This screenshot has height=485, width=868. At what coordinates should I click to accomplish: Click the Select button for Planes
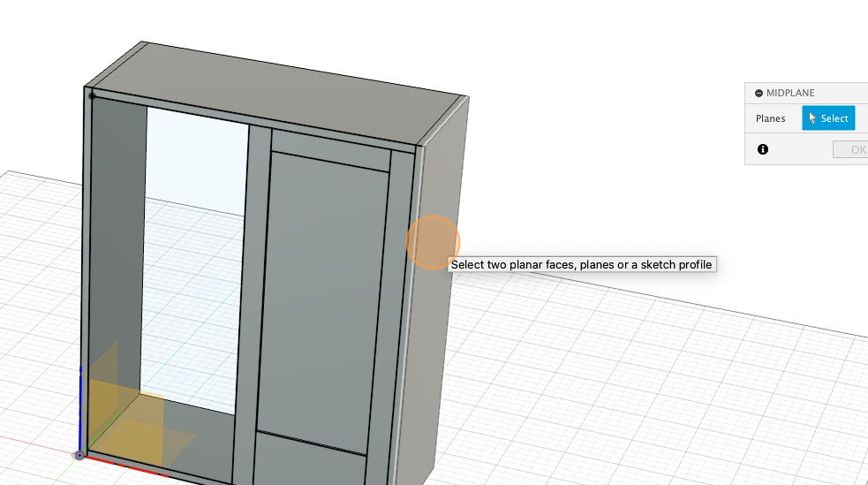point(828,117)
